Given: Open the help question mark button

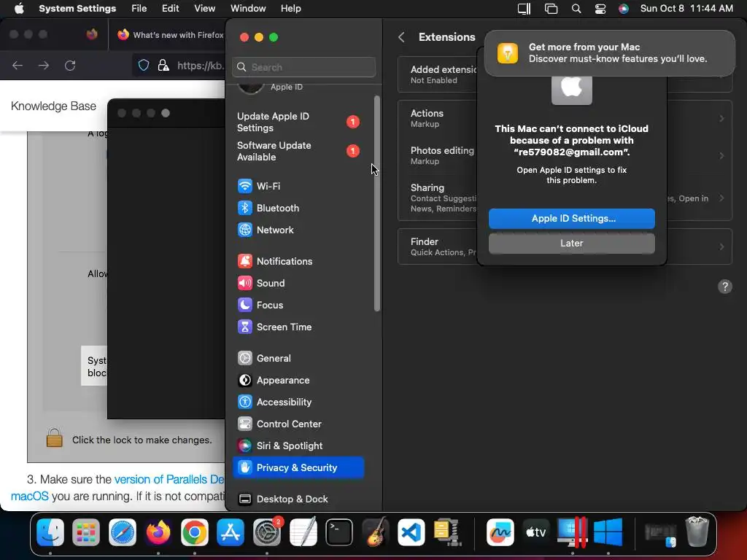Looking at the screenshot, I should (x=724, y=287).
